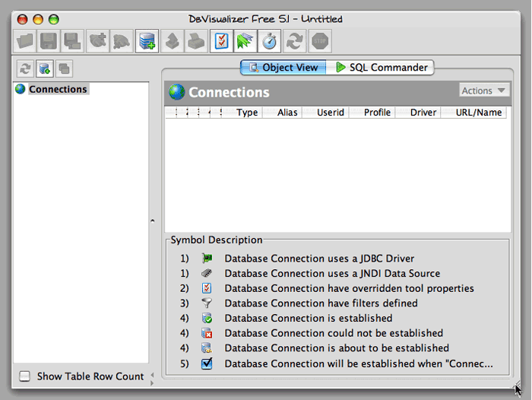Viewport: 532px width, 400px height.
Task: Select the Connections globe node in tree
Action: point(51,89)
